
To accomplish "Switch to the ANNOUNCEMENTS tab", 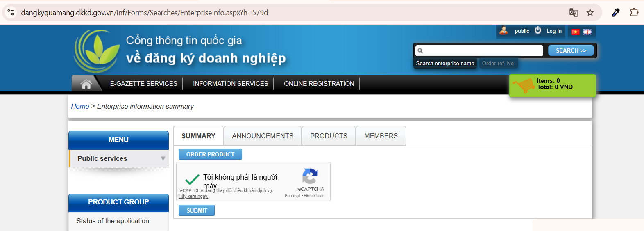I will [263, 136].
